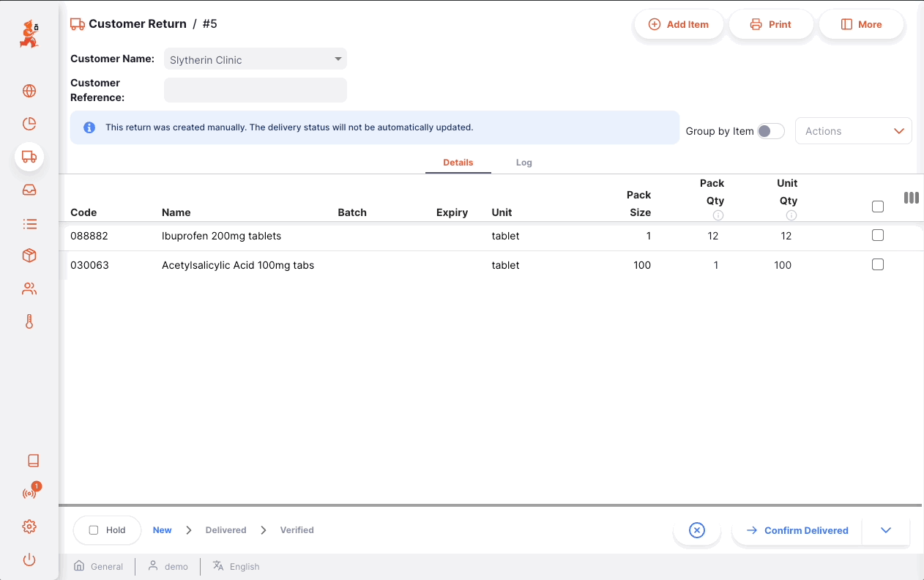Click the English language label
924x580 pixels.
pyautogui.click(x=245, y=567)
